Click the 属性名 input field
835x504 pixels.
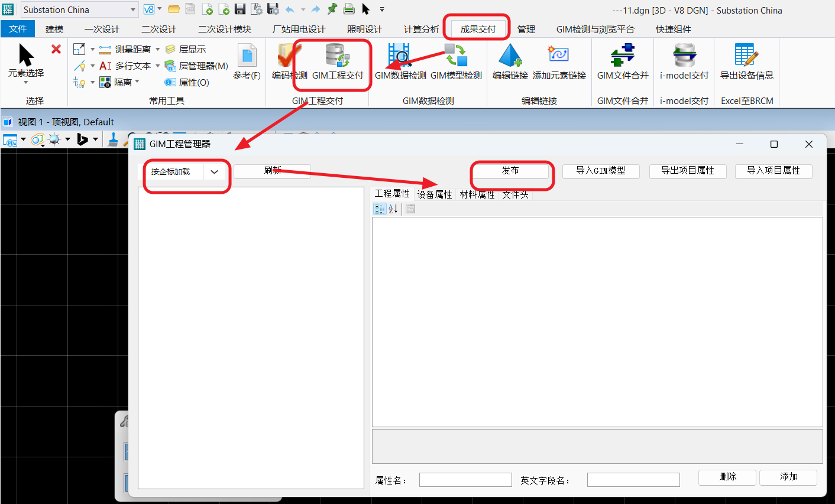465,480
